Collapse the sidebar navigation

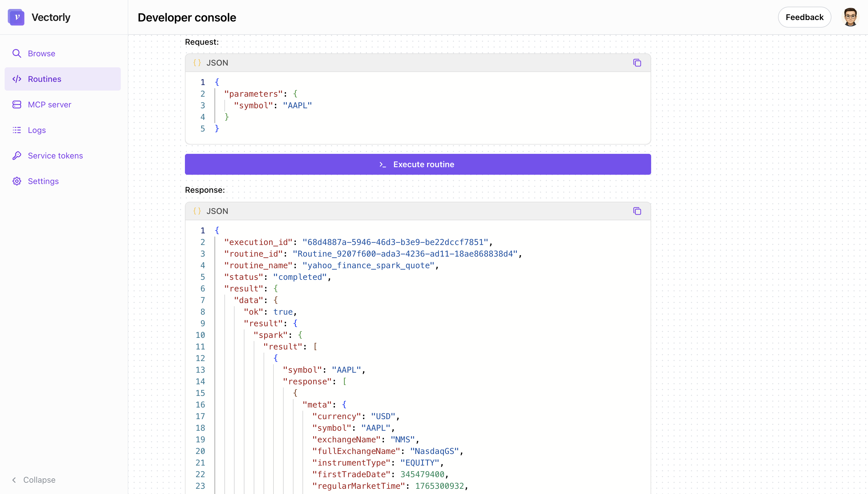(x=39, y=480)
